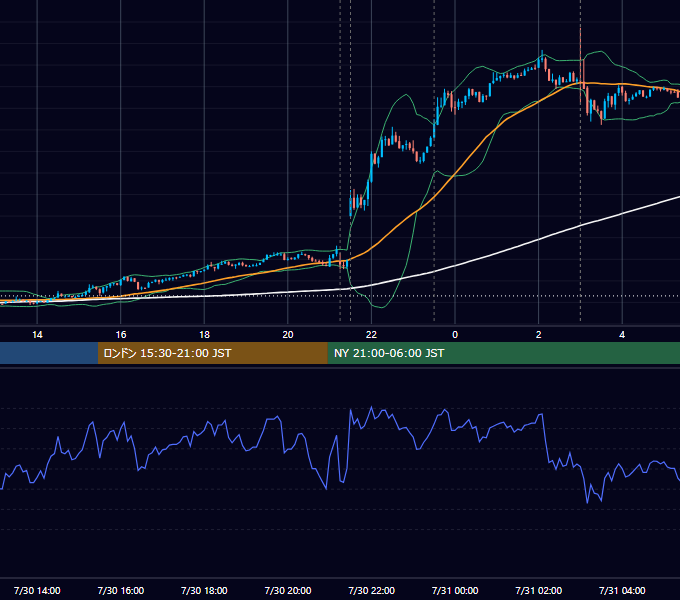Click the 2 hour axis label
The image size is (680, 600).
coord(539,335)
